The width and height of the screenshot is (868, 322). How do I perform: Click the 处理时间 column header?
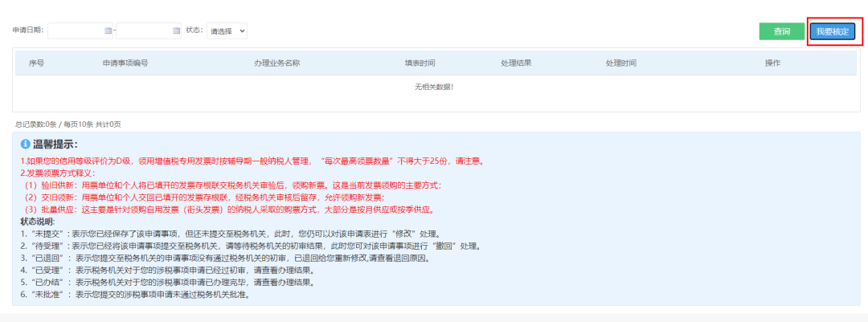[x=621, y=63]
